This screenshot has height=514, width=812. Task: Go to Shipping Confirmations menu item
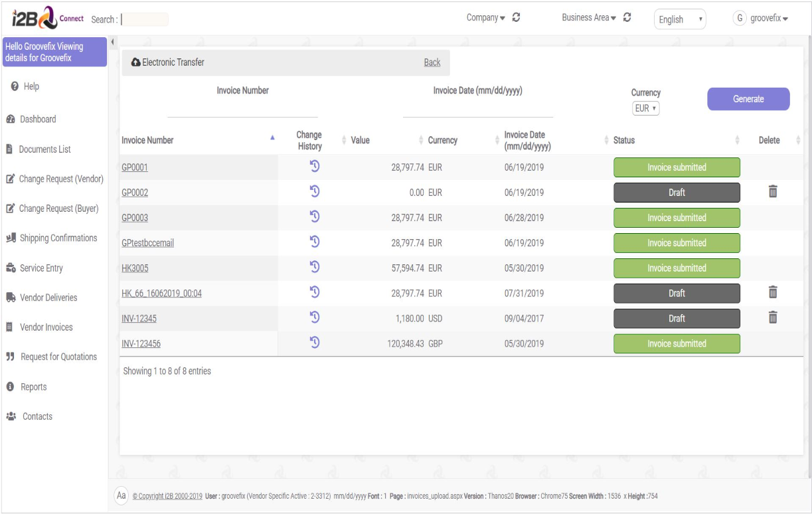[x=58, y=238]
